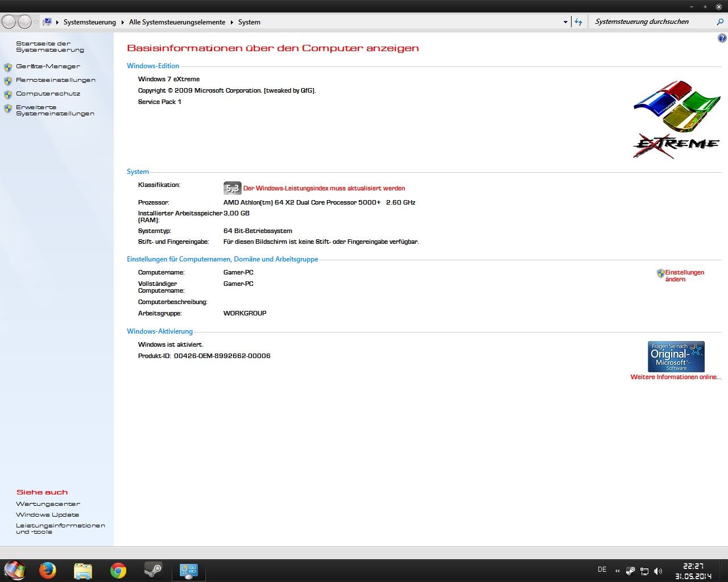Image resolution: width=728 pixels, height=582 pixels.
Task: Open Remoteeinstellungen link
Action: [56, 80]
